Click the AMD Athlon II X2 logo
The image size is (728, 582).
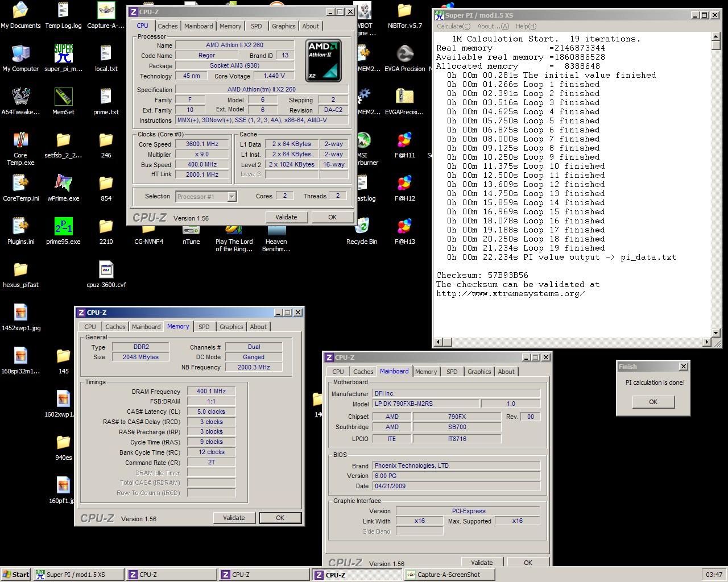[x=323, y=60]
